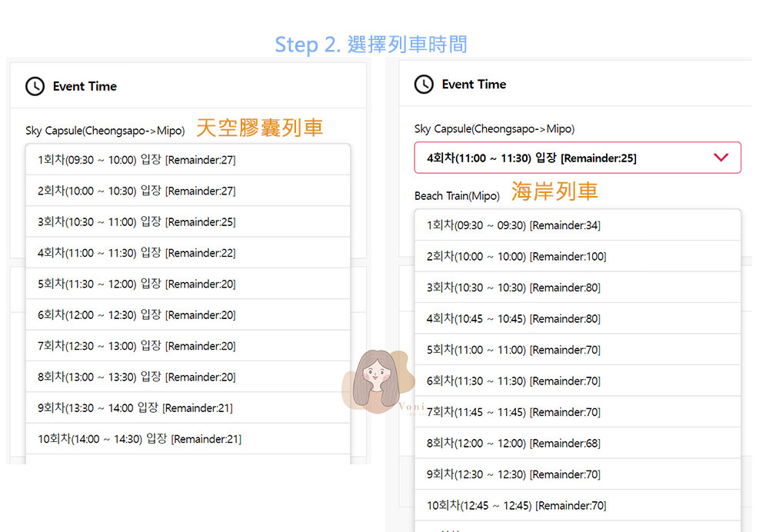
Task: Select Sky Capsule 1회차(09:30 ~ 10:00) option
Action: click(x=188, y=160)
